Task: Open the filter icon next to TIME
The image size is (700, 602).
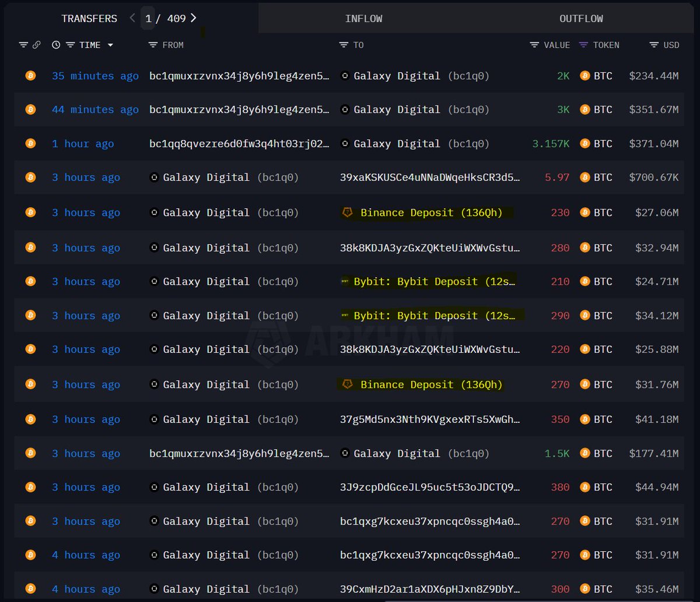Action: 70,45
